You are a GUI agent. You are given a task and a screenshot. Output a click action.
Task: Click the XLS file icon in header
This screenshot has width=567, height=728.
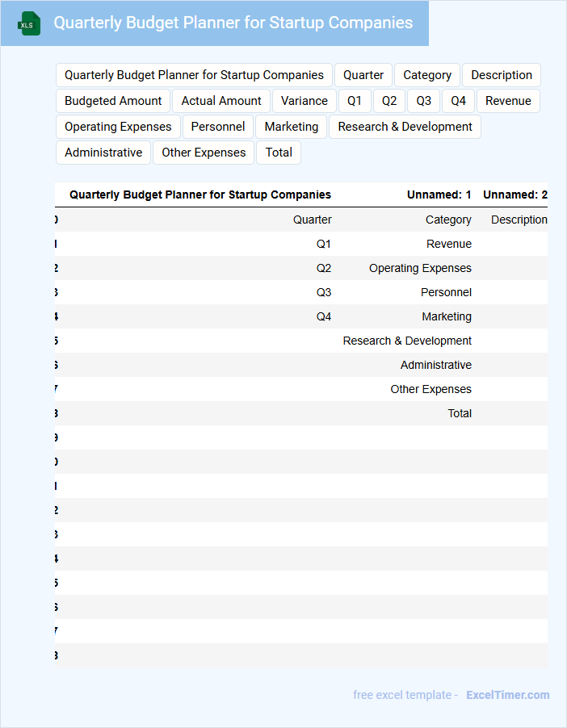(29, 23)
